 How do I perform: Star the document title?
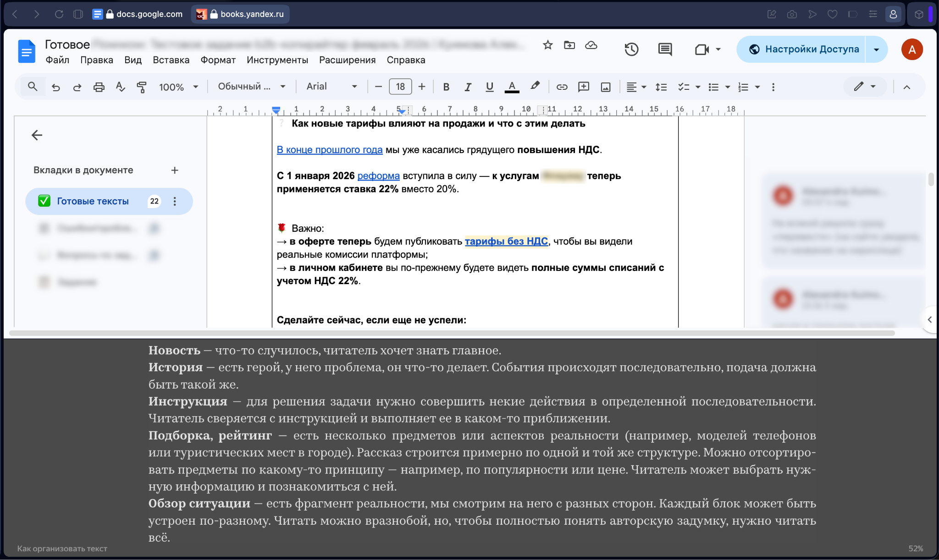[x=547, y=45]
